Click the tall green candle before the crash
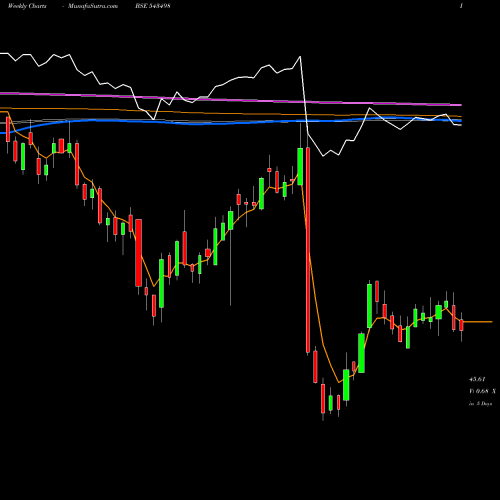Image resolution: width=500 pixels, height=500 pixels. 300,166
